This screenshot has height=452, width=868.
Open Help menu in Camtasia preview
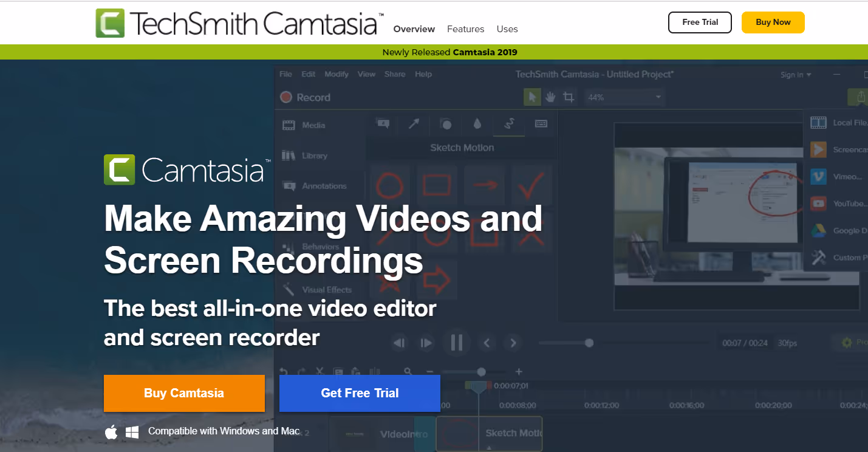tap(423, 74)
